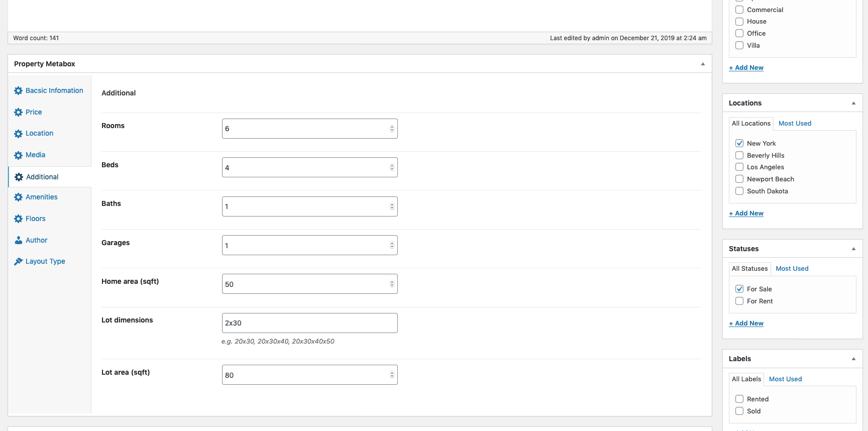Image resolution: width=868 pixels, height=431 pixels.
Task: Click the Amenities gear icon
Action: tap(19, 197)
